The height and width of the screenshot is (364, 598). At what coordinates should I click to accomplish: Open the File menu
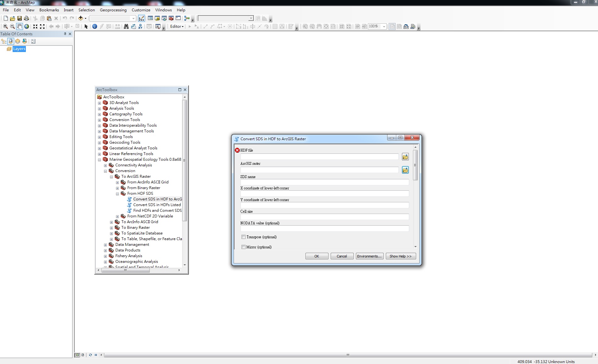pyautogui.click(x=6, y=10)
